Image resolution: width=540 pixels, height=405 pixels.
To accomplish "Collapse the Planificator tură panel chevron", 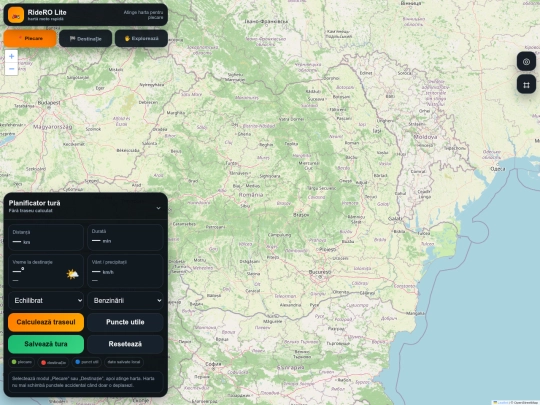I will [158, 208].
